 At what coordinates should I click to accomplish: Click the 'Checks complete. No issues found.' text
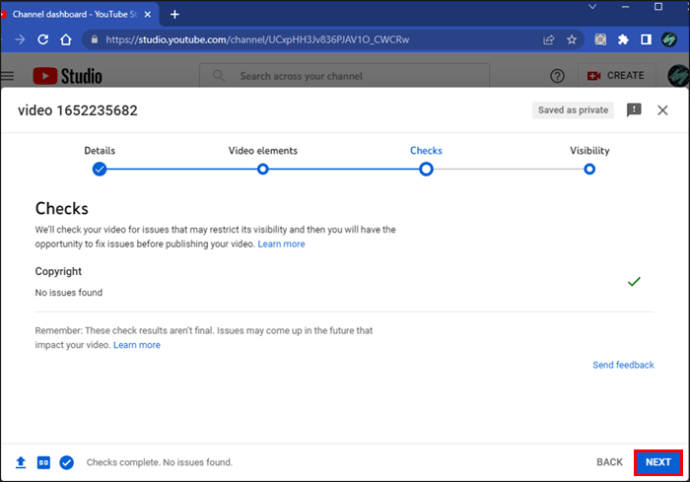click(x=159, y=462)
